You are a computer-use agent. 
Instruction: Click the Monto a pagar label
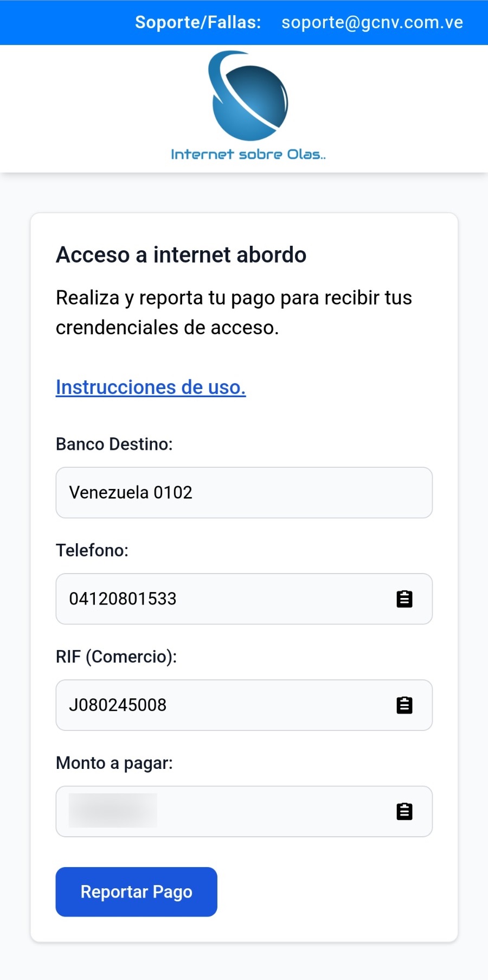pyautogui.click(x=114, y=763)
